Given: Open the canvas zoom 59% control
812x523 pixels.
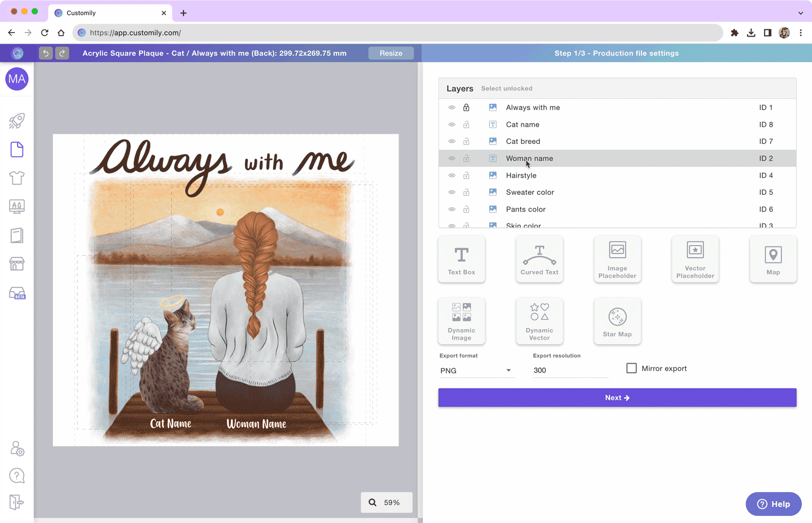Looking at the screenshot, I should coord(386,502).
